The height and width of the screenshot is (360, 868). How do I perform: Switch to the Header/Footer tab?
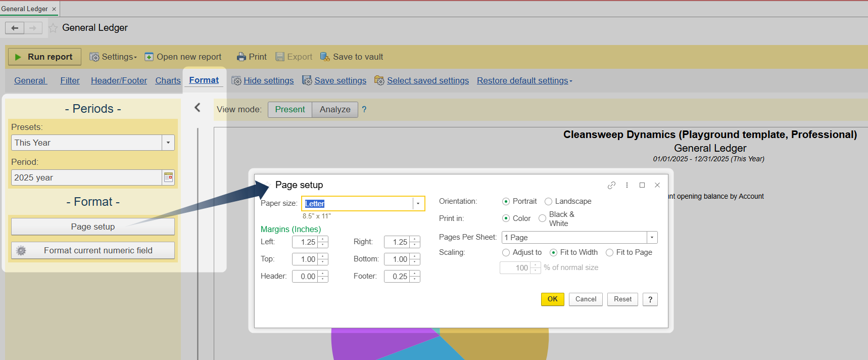point(119,80)
